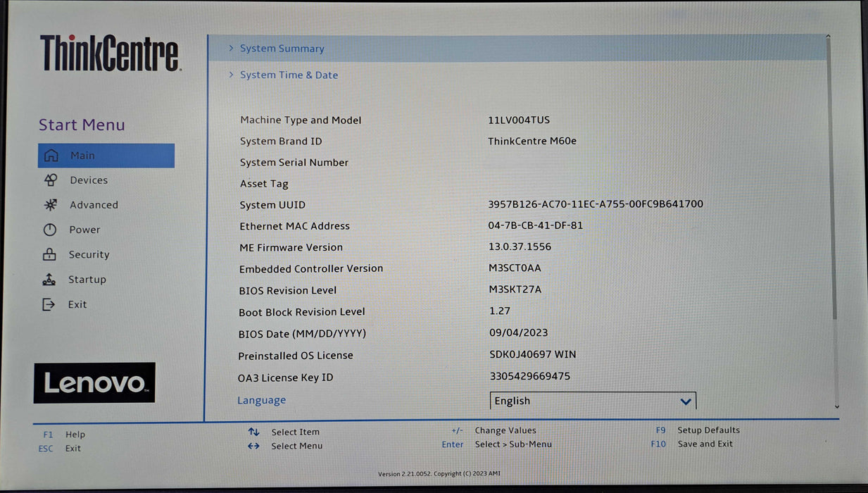Open the Language dropdown showing English
The height and width of the screenshot is (493, 868).
coord(593,401)
